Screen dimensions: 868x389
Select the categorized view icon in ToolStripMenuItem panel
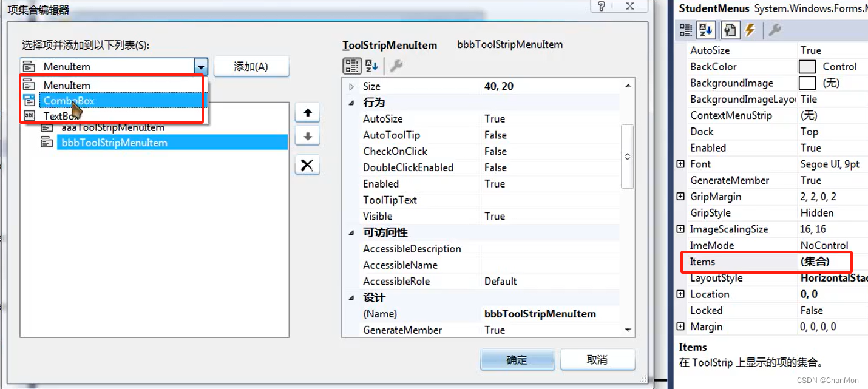pyautogui.click(x=352, y=66)
